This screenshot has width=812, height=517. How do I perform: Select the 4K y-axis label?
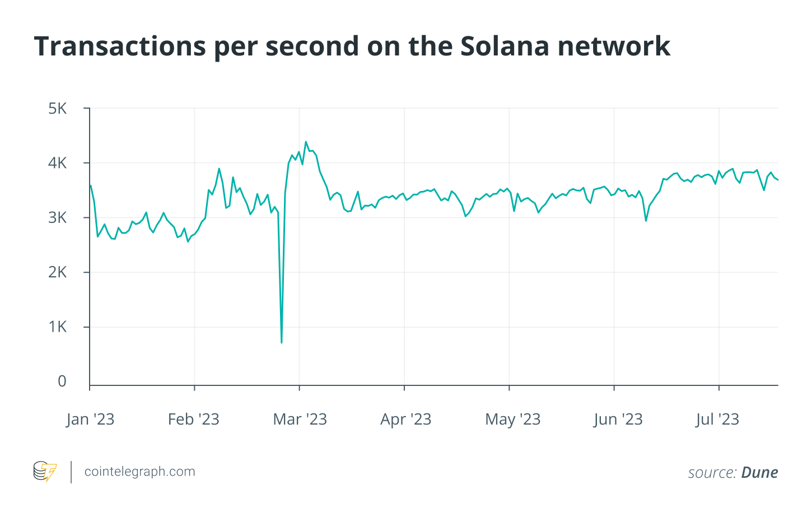pos(58,163)
